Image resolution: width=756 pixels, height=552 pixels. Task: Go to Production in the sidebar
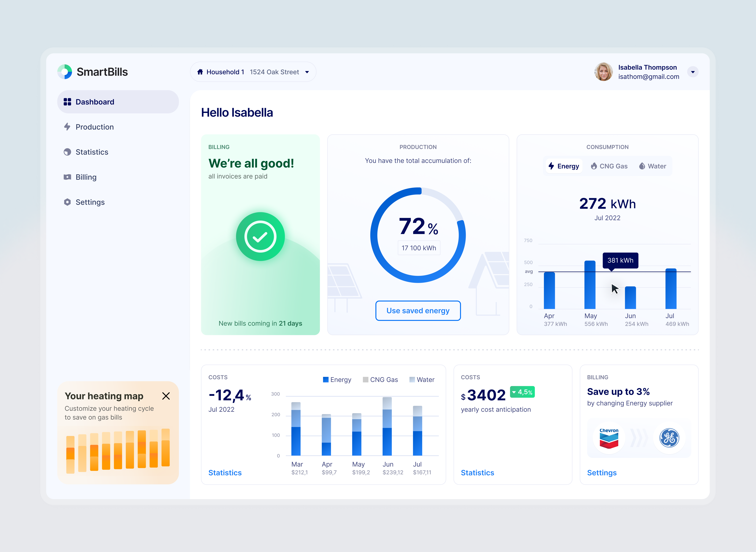pyautogui.click(x=118, y=127)
